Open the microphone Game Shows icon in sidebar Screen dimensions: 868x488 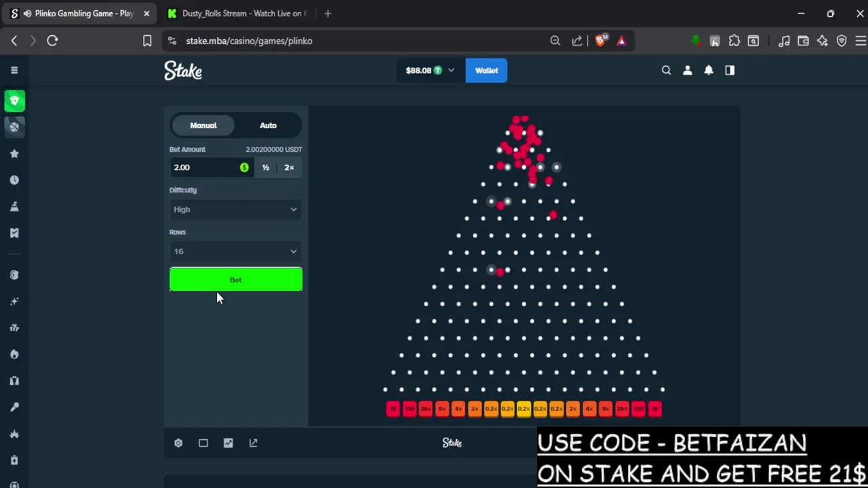(x=14, y=407)
